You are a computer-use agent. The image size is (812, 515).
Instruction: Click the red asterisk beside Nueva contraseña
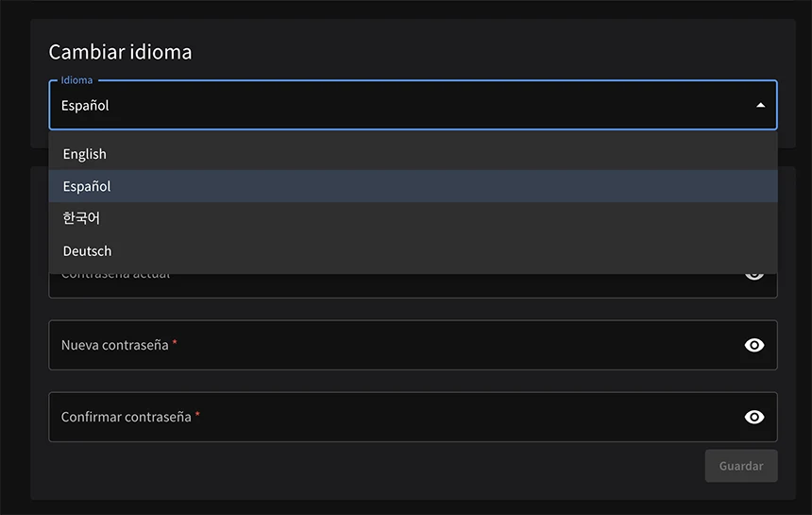175,343
